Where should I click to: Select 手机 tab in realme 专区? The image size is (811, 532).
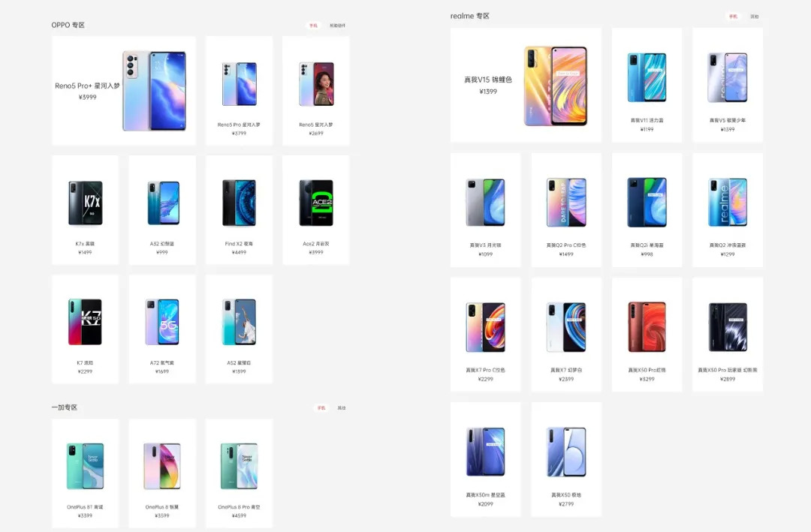[733, 17]
